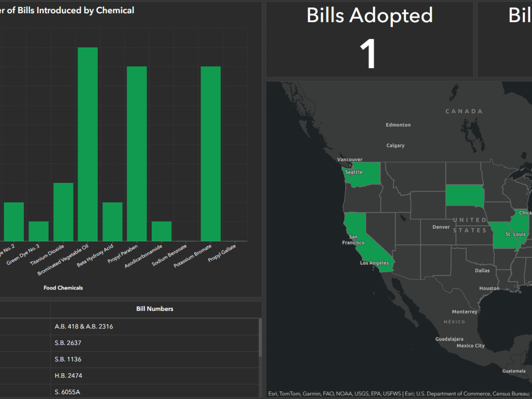Open the A.B. 418 & A.B. 2316 table row
The height and width of the screenshot is (399, 532).
click(x=83, y=326)
